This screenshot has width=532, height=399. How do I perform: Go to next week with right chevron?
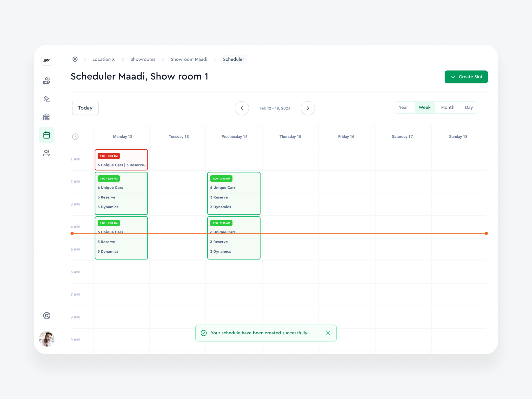308,108
